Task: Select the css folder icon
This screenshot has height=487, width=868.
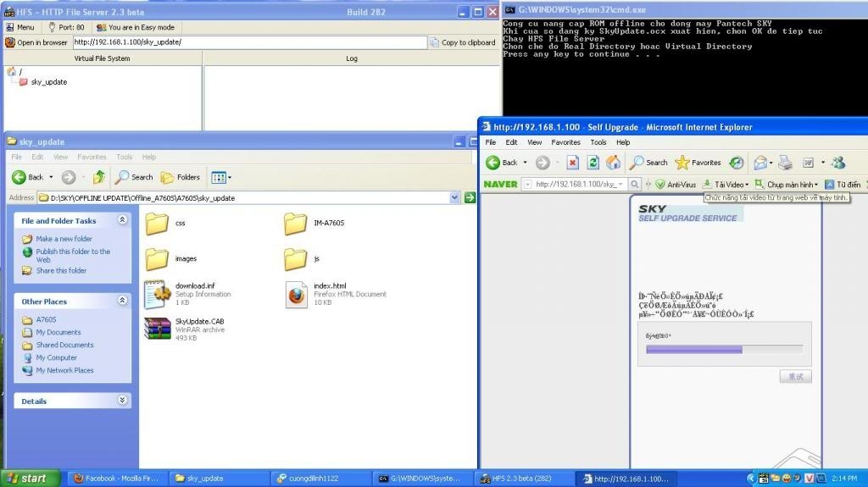Action: (x=157, y=224)
